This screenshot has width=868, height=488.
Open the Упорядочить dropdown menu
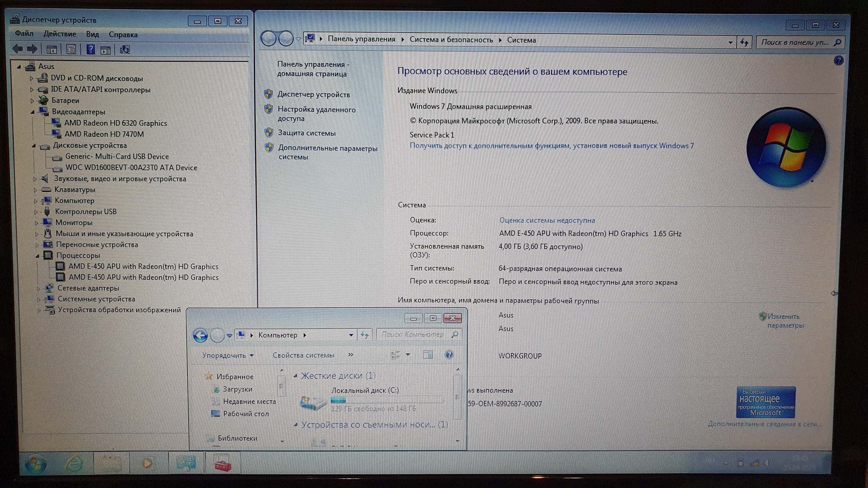[228, 355]
